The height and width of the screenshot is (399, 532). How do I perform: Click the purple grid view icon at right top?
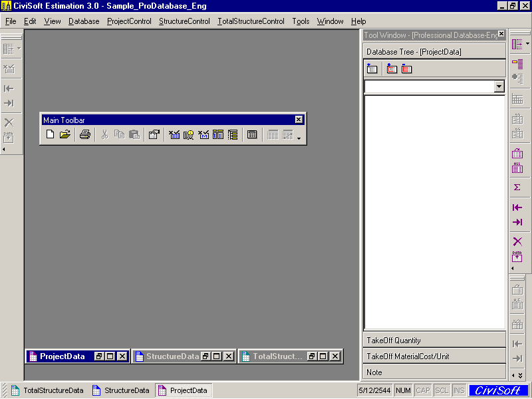point(517,44)
